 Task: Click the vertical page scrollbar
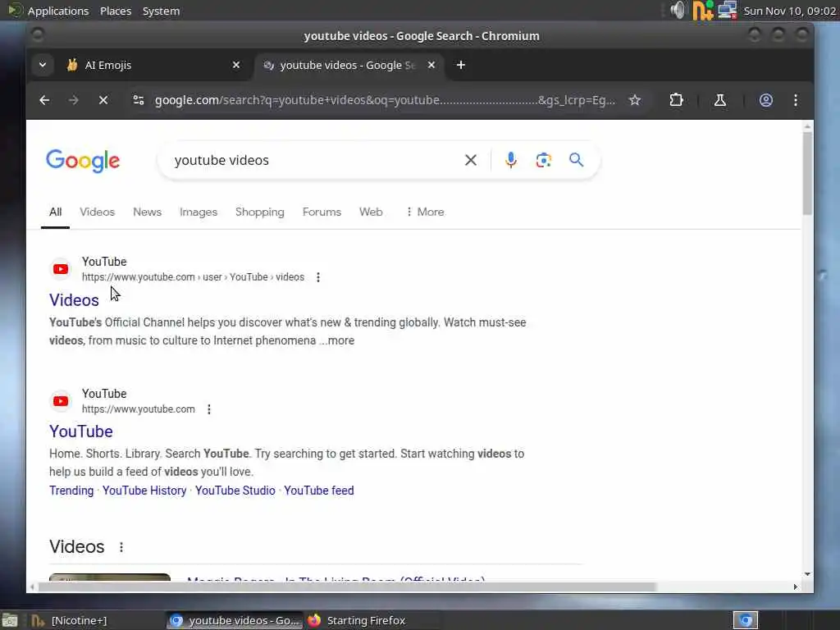(807, 172)
